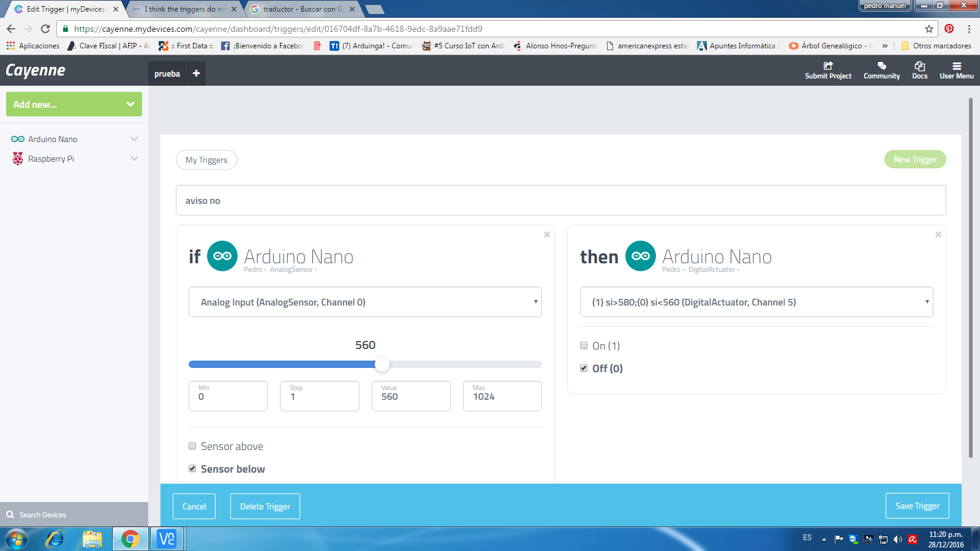Image resolution: width=980 pixels, height=551 pixels.
Task: Show more bookmarks with the » chevron
Action: coord(885,46)
